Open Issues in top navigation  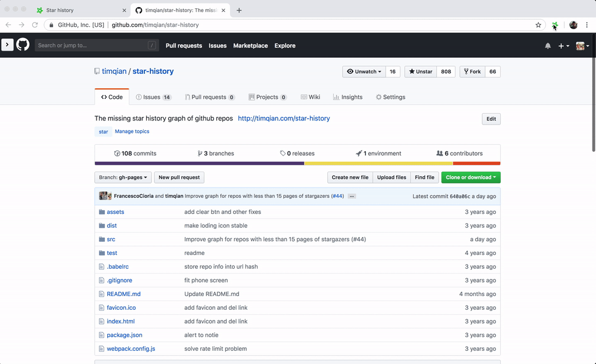tap(218, 46)
